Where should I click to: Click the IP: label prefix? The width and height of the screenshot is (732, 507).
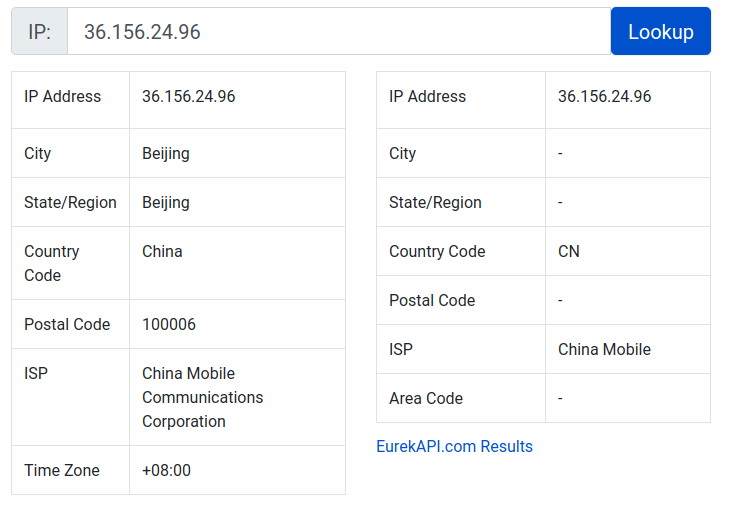tap(39, 31)
